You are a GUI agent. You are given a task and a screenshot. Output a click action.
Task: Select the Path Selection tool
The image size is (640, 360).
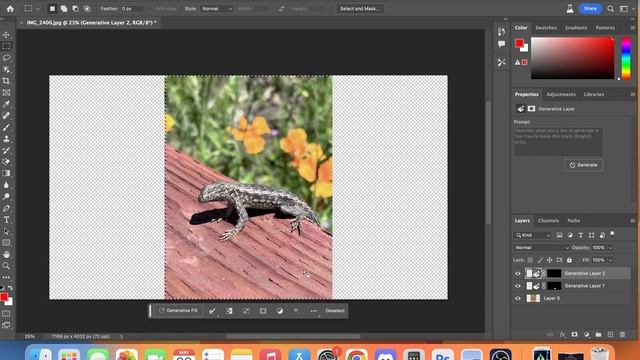click(6, 231)
